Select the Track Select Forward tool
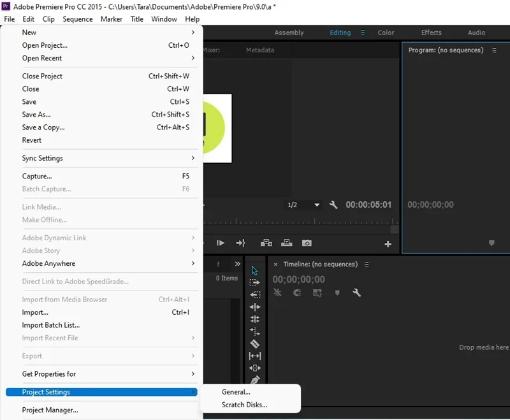Screen dimensions: 510x420 (254, 282)
